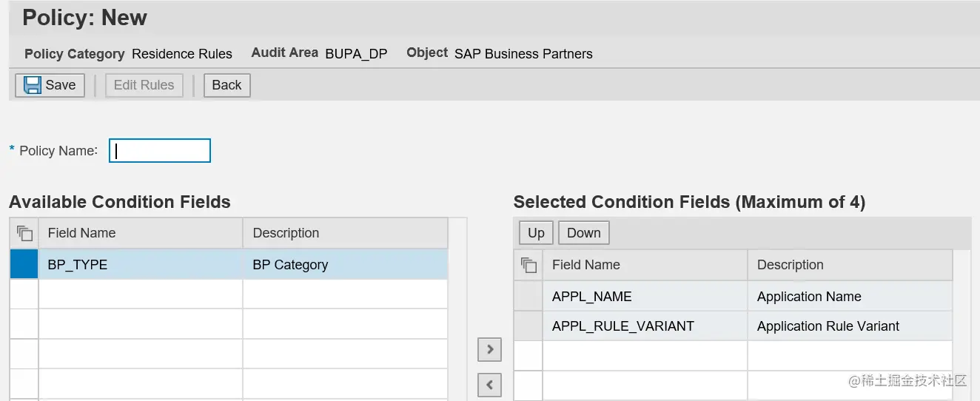This screenshot has height=401, width=980.
Task: Move selected field Down
Action: click(x=583, y=233)
